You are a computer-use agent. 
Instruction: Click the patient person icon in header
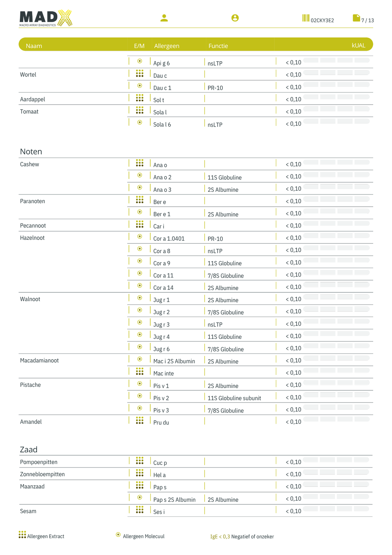tap(164, 18)
